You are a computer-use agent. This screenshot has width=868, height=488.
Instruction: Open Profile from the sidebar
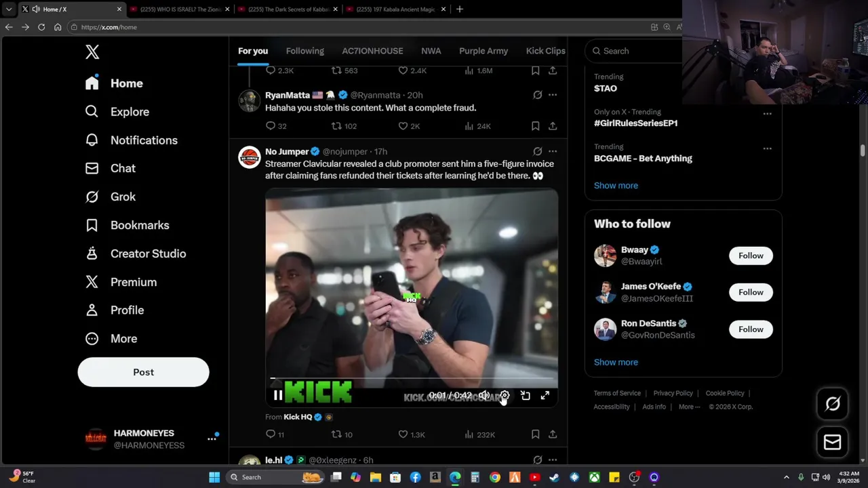pos(114,310)
